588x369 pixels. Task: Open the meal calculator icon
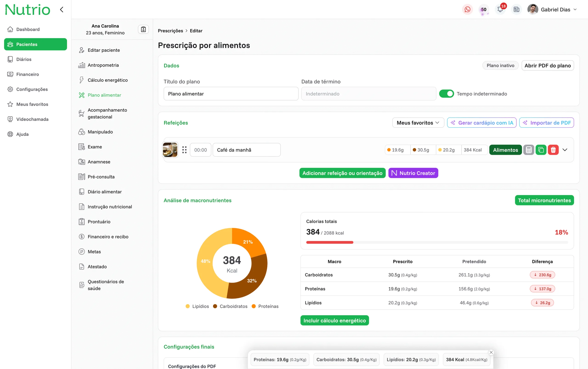pyautogui.click(x=529, y=150)
